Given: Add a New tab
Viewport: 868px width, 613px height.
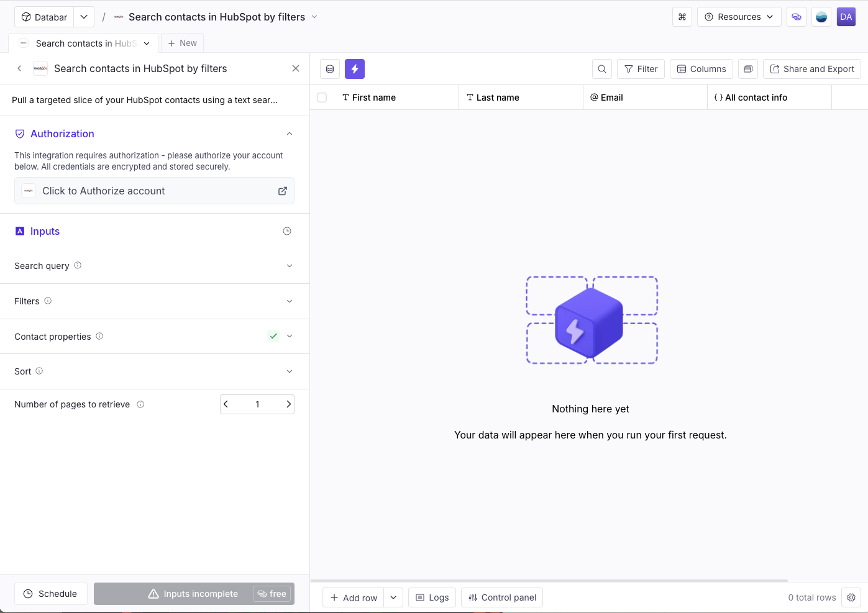Looking at the screenshot, I should (x=183, y=43).
